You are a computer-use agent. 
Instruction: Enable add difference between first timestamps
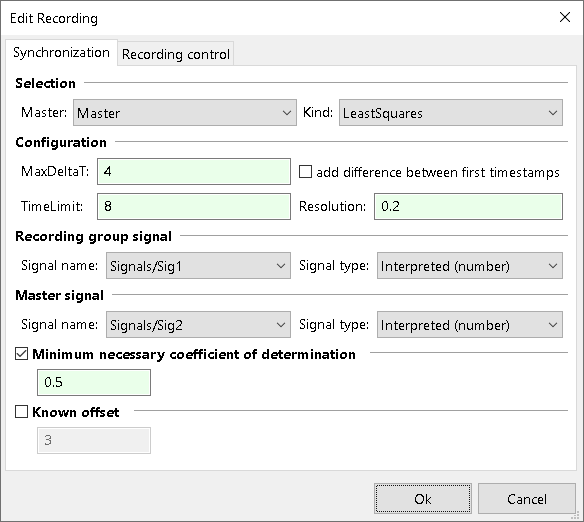[x=305, y=172]
